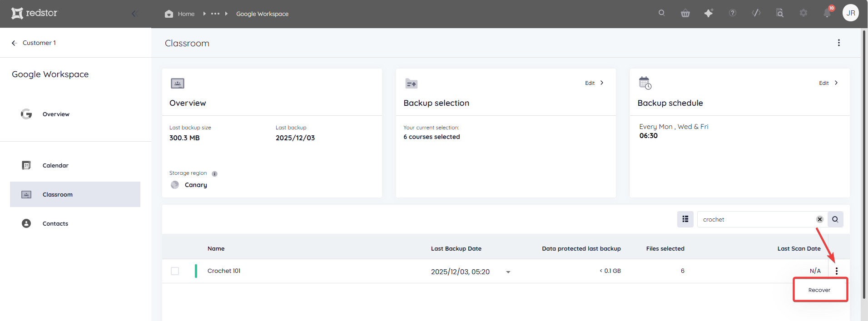868x321 pixels.
Task: Open Crochet 101 row kebab menu
Action: click(x=837, y=271)
